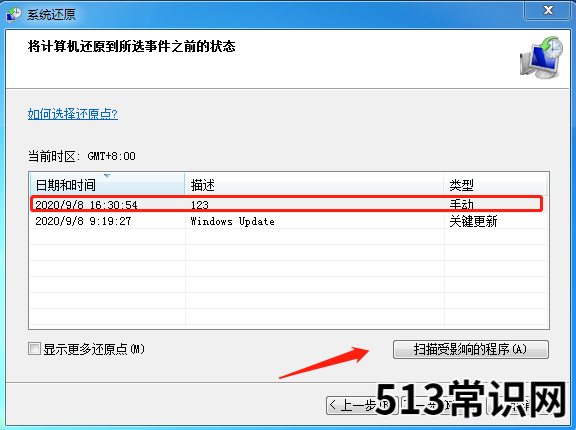
Task: Enable the 显示更多还原点(M) checkbox
Action: click(34, 348)
